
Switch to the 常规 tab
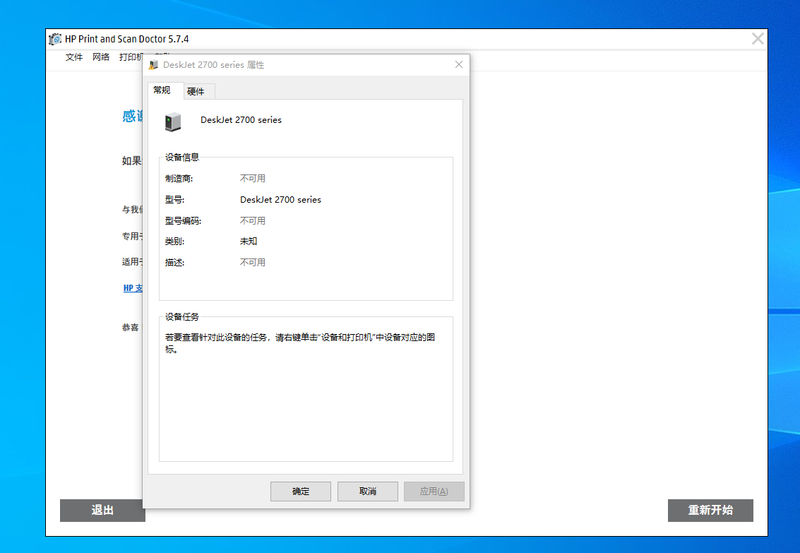tap(162, 91)
